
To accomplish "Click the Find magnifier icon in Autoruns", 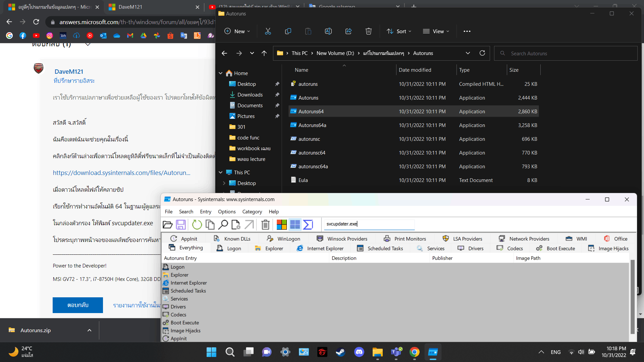I will pyautogui.click(x=223, y=225).
